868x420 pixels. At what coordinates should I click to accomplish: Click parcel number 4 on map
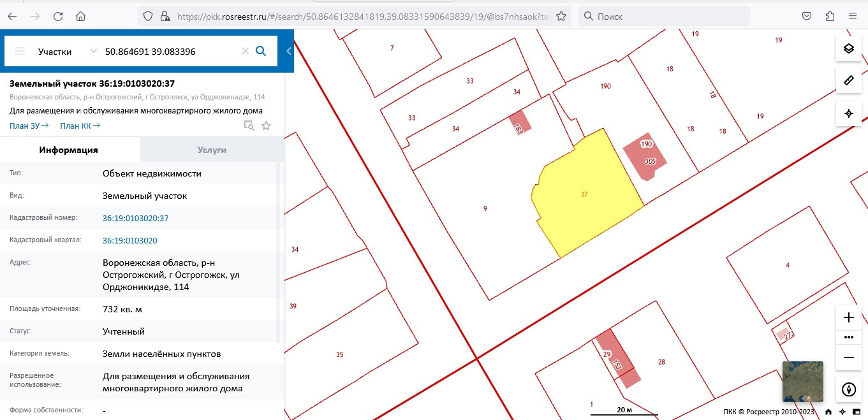(x=788, y=265)
